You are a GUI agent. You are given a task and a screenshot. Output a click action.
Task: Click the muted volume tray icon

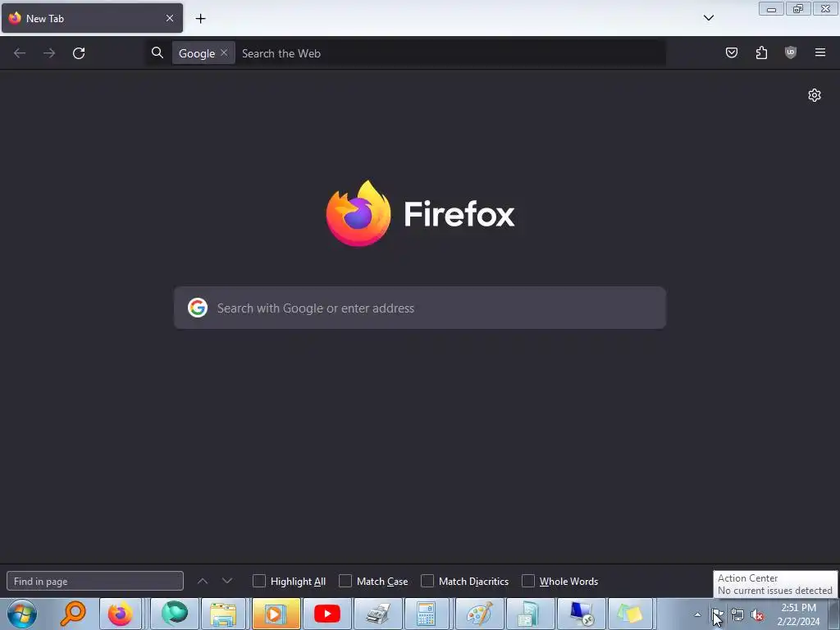[757, 614]
